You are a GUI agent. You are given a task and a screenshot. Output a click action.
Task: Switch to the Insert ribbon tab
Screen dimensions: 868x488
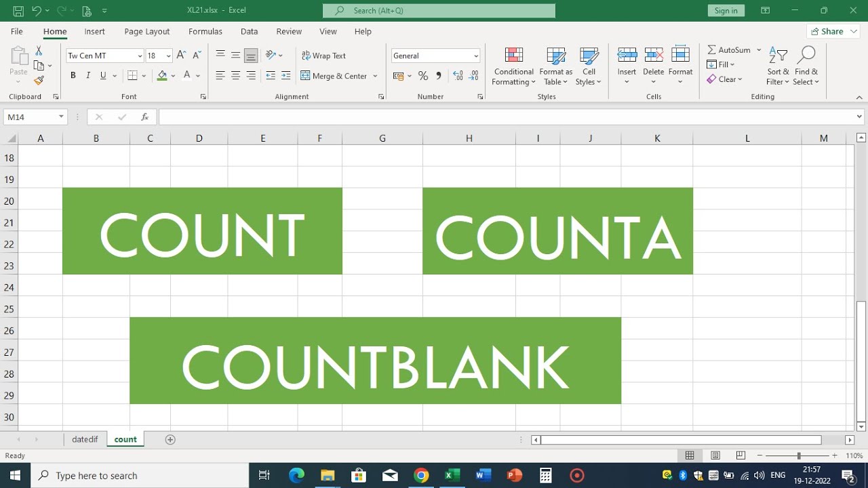tap(94, 31)
